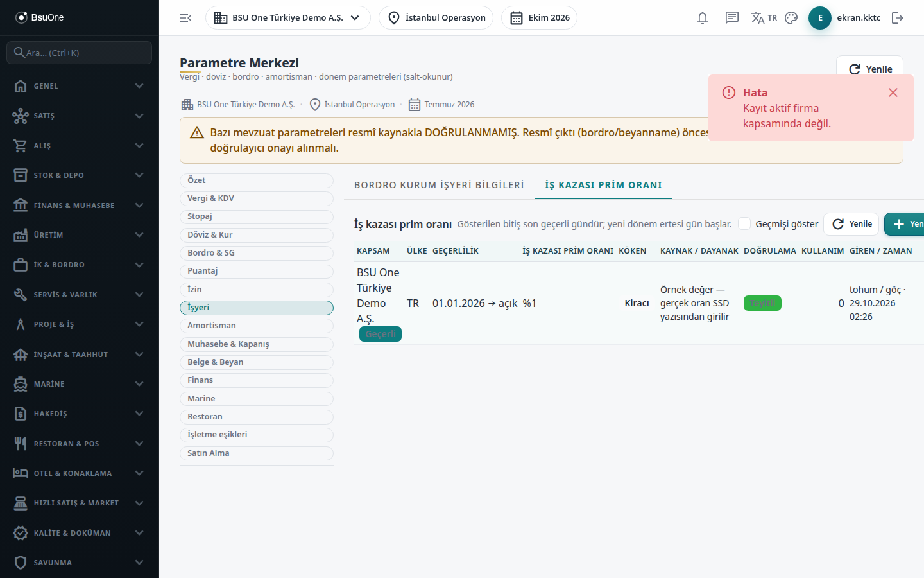The height and width of the screenshot is (578, 924).
Task: Expand İNŞAAT & TAAHHÜT chevron
Action: [139, 355]
